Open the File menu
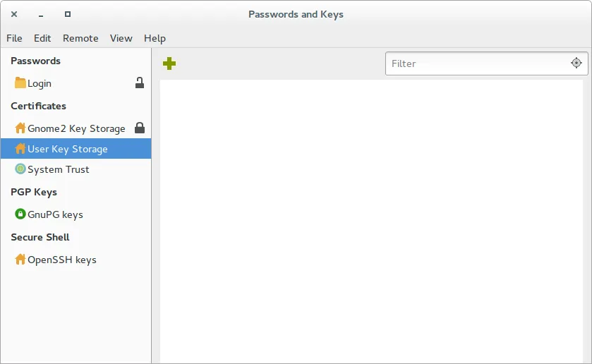Viewport: 592px width, 364px height. point(14,38)
